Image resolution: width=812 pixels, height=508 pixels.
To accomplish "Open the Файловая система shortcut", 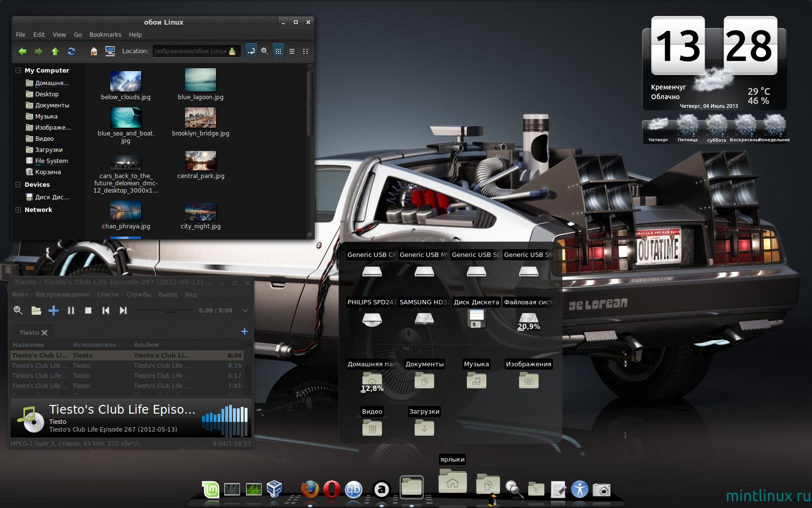I will (528, 319).
